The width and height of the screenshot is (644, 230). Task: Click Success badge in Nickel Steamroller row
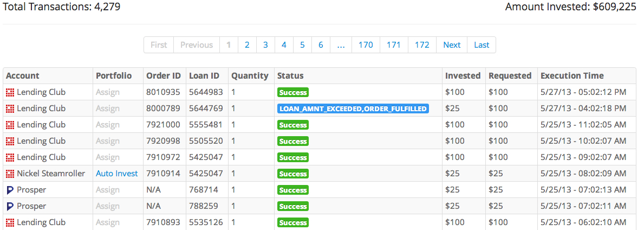(293, 174)
